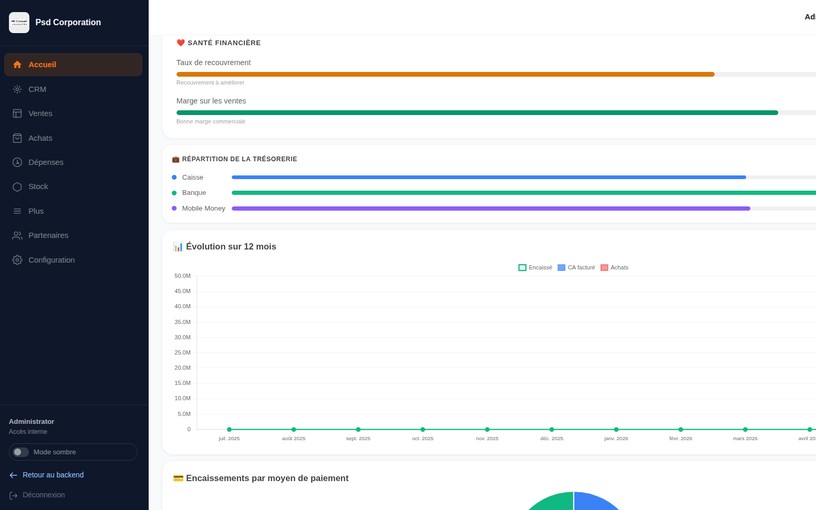Click the blue dot beside Caisse

pyautogui.click(x=174, y=177)
